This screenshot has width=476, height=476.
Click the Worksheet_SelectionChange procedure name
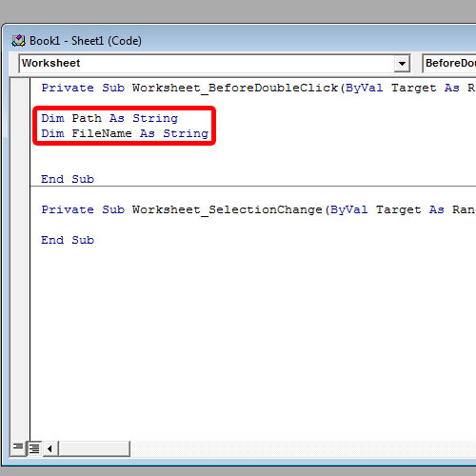coord(228,209)
